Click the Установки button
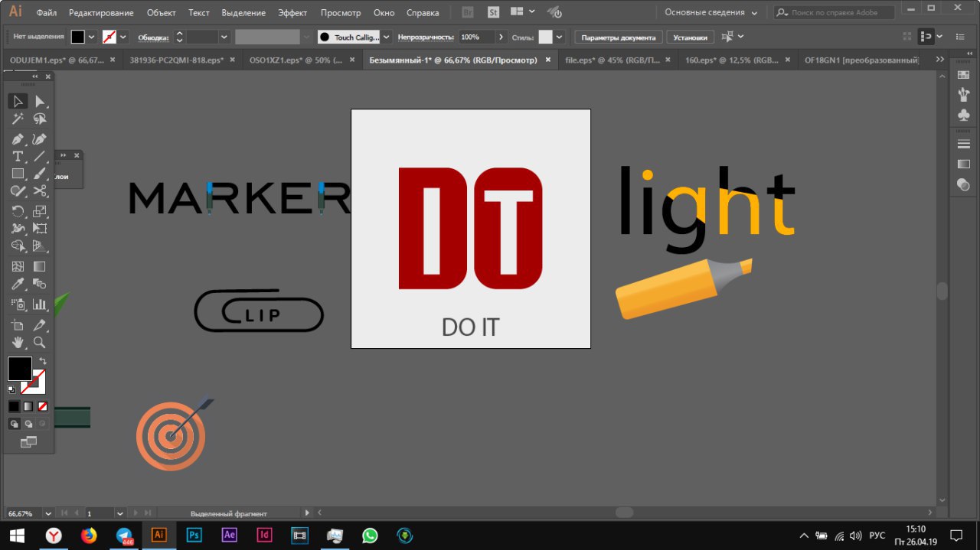 pos(690,37)
